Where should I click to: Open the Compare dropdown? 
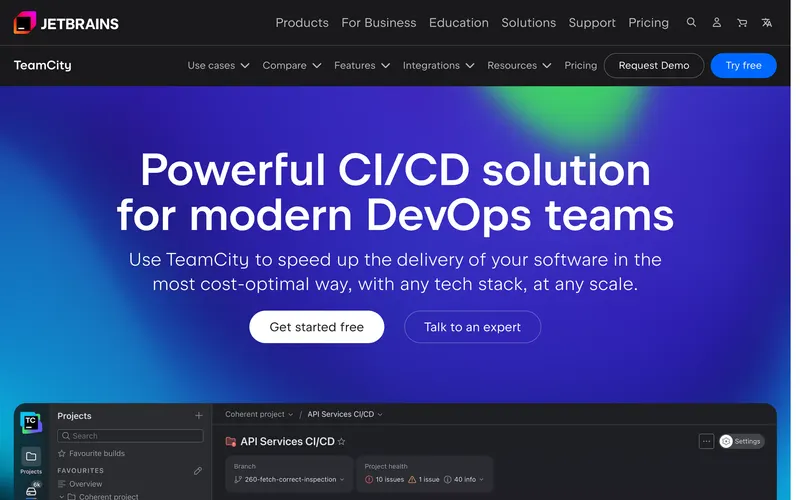point(291,65)
